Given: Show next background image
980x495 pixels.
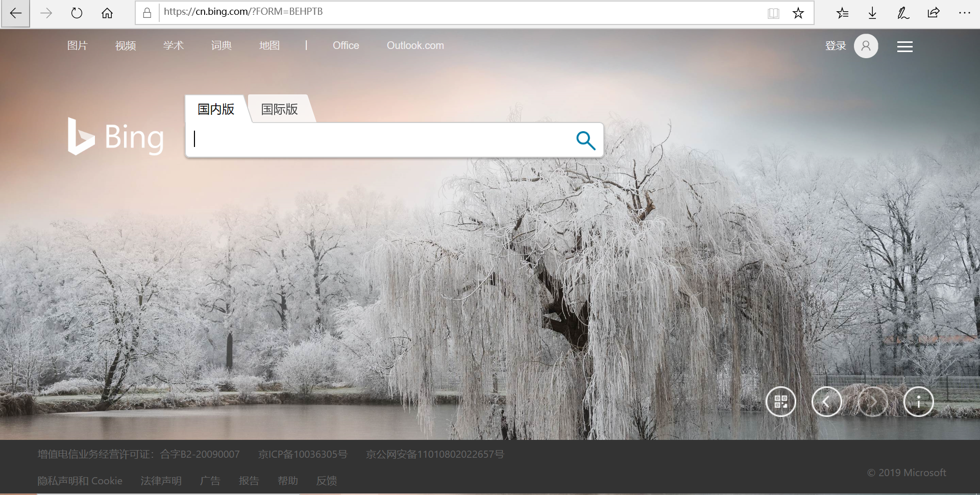Looking at the screenshot, I should click(x=873, y=402).
